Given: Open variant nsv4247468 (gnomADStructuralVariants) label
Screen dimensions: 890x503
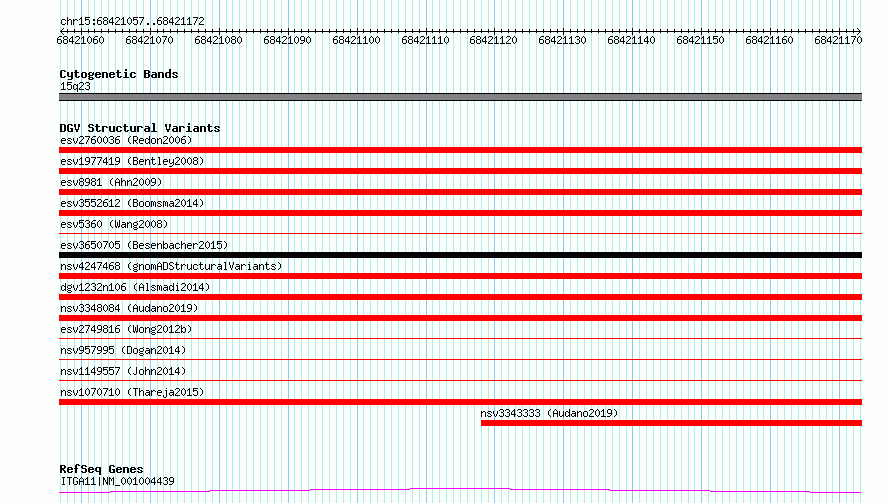Looking at the screenshot, I should [171, 266].
